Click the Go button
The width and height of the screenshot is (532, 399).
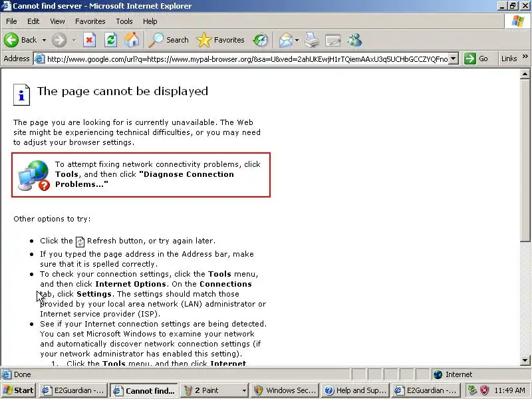tap(476, 59)
